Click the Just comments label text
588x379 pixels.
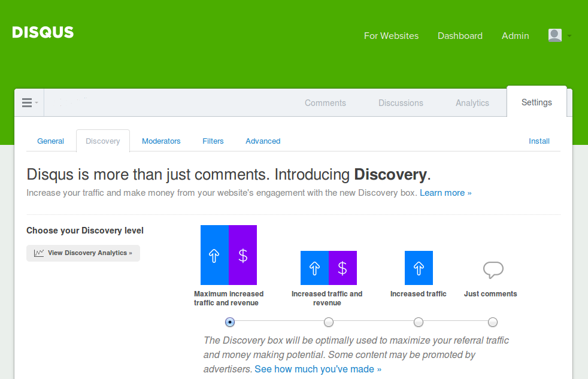point(490,294)
